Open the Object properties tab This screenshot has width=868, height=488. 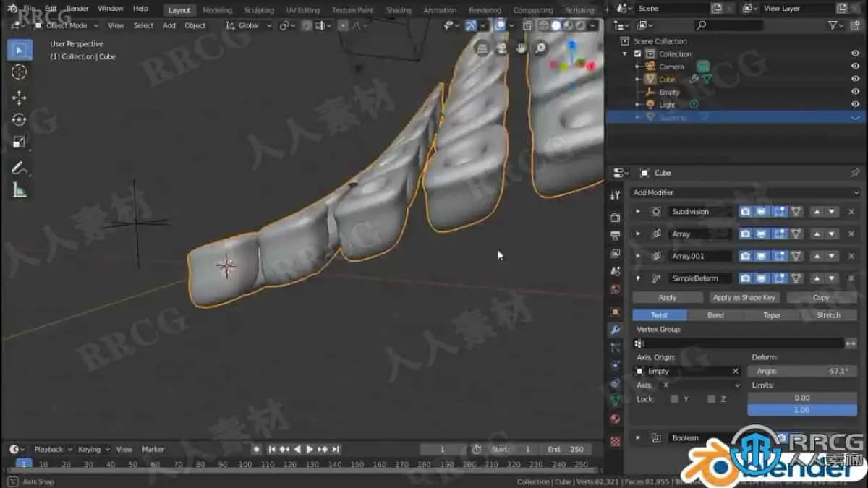click(x=615, y=312)
